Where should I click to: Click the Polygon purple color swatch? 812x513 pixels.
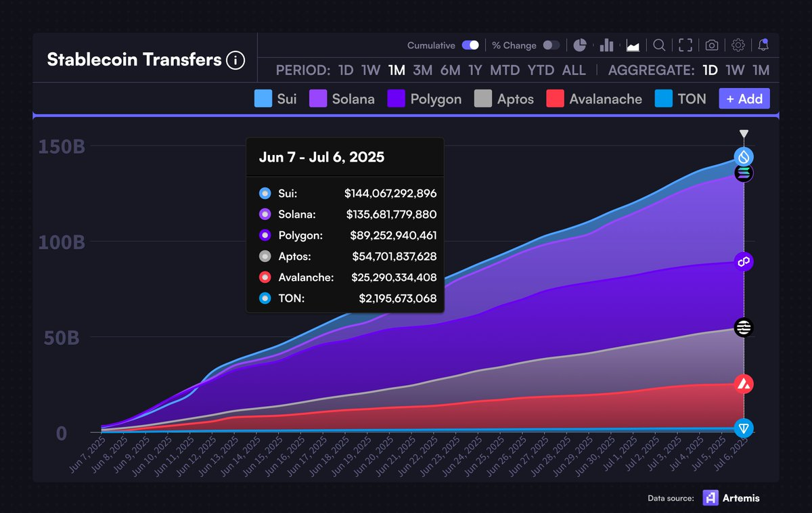tap(397, 99)
